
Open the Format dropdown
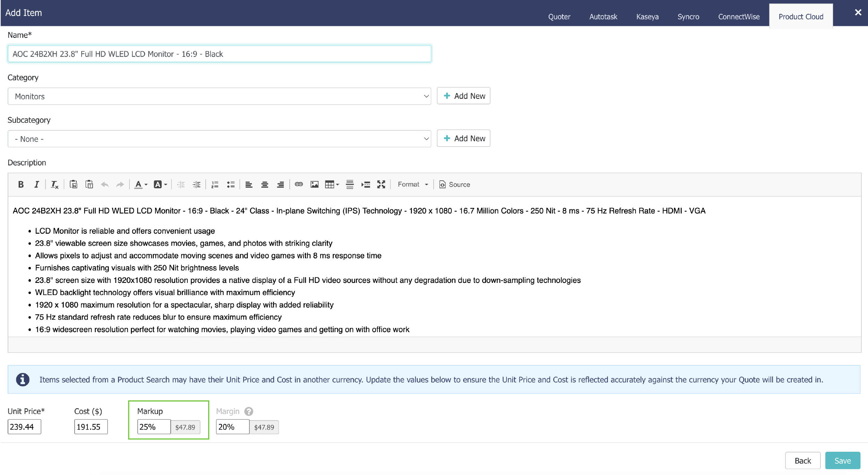pos(413,184)
